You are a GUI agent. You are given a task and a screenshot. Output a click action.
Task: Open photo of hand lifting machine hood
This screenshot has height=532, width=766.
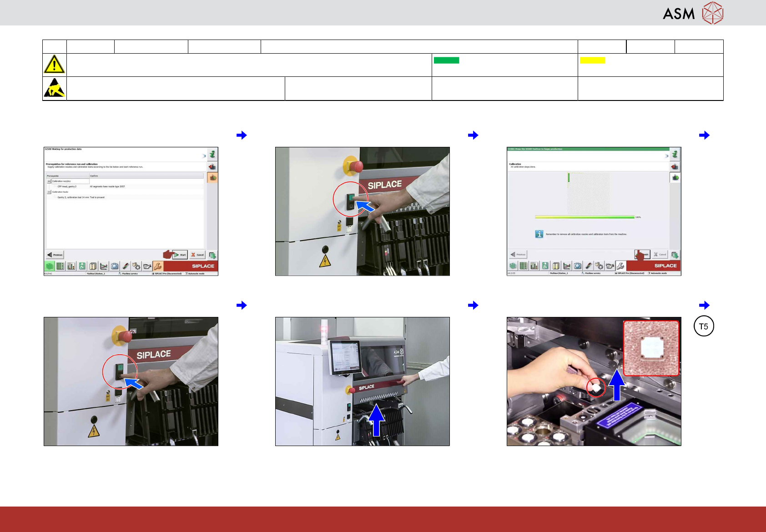pos(363,381)
